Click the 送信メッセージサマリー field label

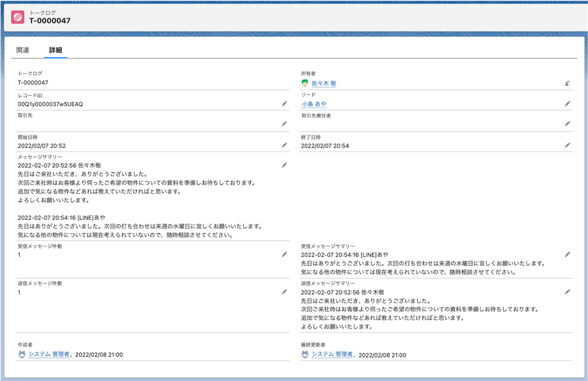[328, 284]
